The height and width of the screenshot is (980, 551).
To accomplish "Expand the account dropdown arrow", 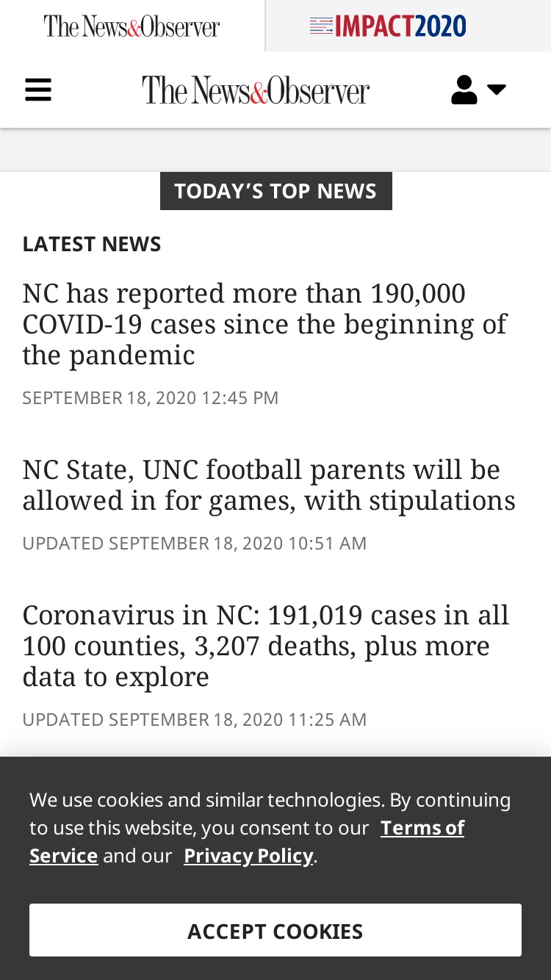I will 497,90.
